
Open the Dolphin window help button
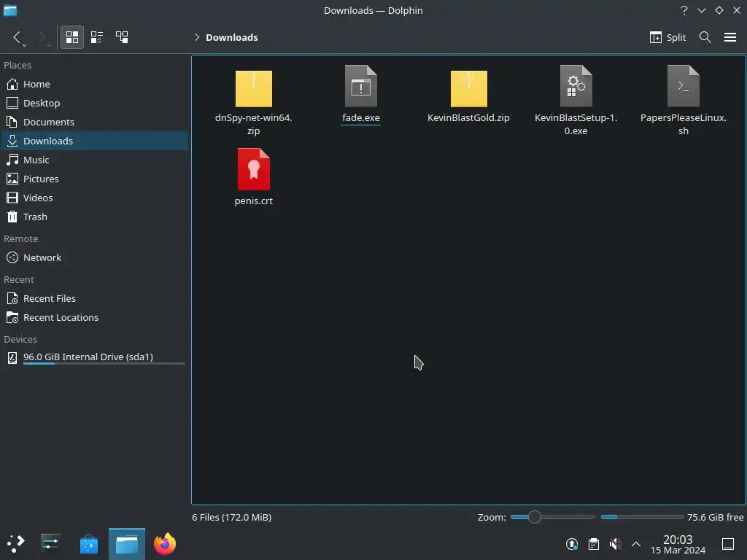[684, 10]
